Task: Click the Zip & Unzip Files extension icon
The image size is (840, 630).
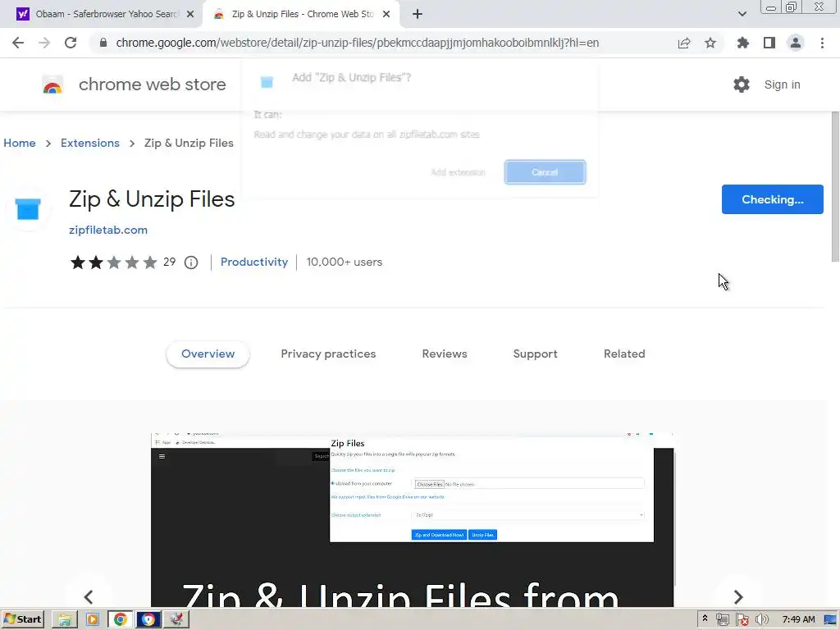Action: pyautogui.click(x=29, y=209)
